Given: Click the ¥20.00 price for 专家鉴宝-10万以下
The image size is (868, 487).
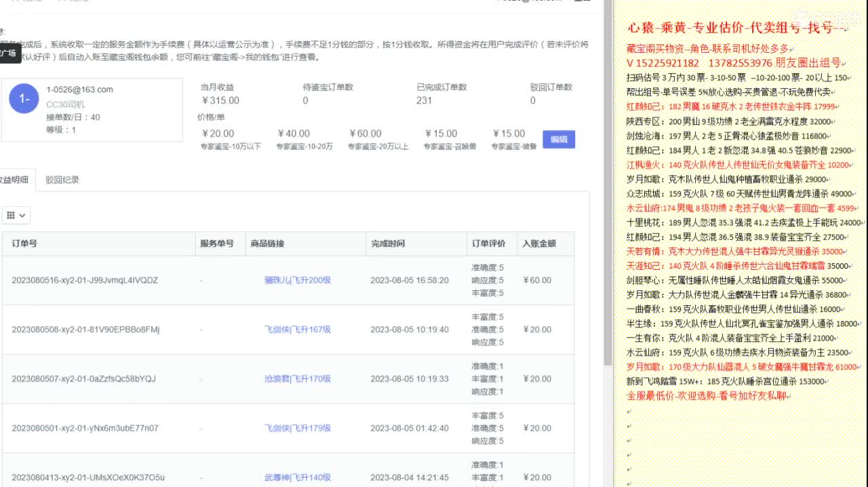Looking at the screenshot, I should pos(218,134).
